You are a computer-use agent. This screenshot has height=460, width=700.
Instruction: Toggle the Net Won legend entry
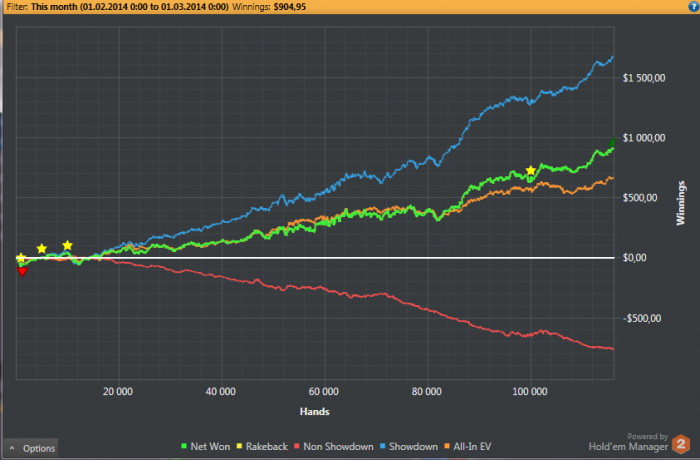(205, 446)
